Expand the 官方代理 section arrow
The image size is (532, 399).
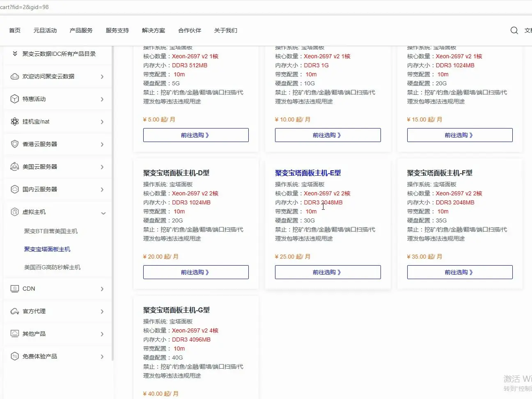[102, 312]
